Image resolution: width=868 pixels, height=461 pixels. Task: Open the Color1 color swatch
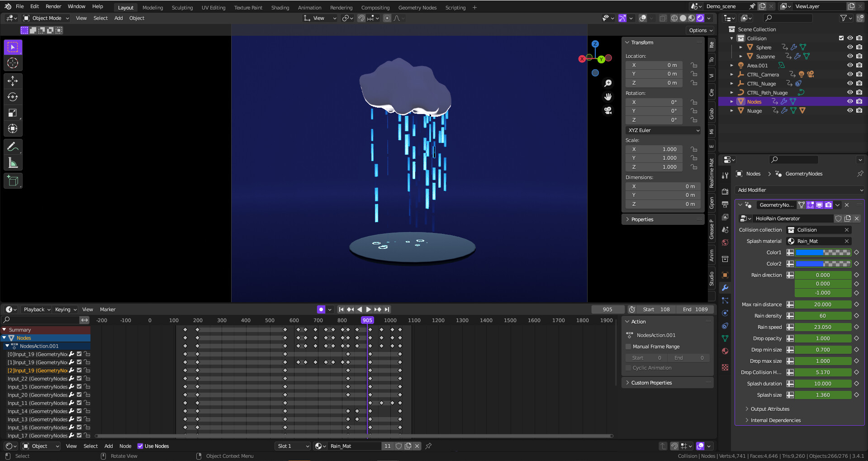(823, 252)
